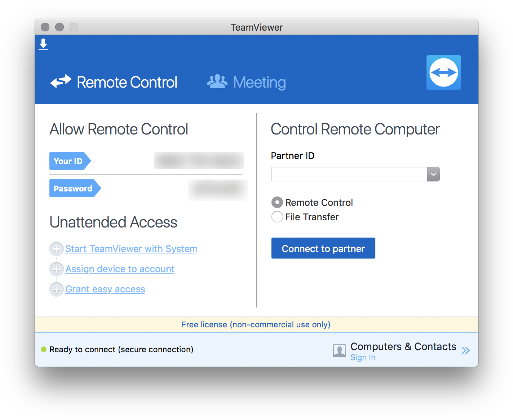
Task: Expand Assign device to account option
Action: pyautogui.click(x=57, y=269)
